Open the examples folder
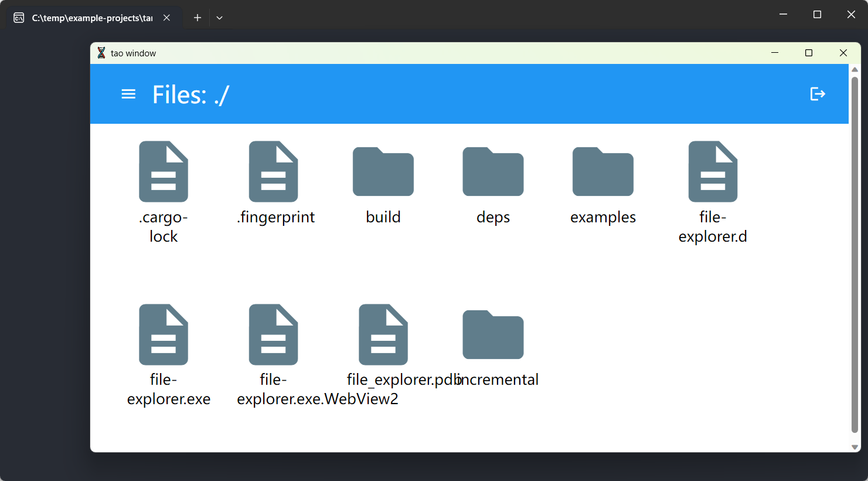Viewport: 868px width, 481px height. click(x=603, y=172)
